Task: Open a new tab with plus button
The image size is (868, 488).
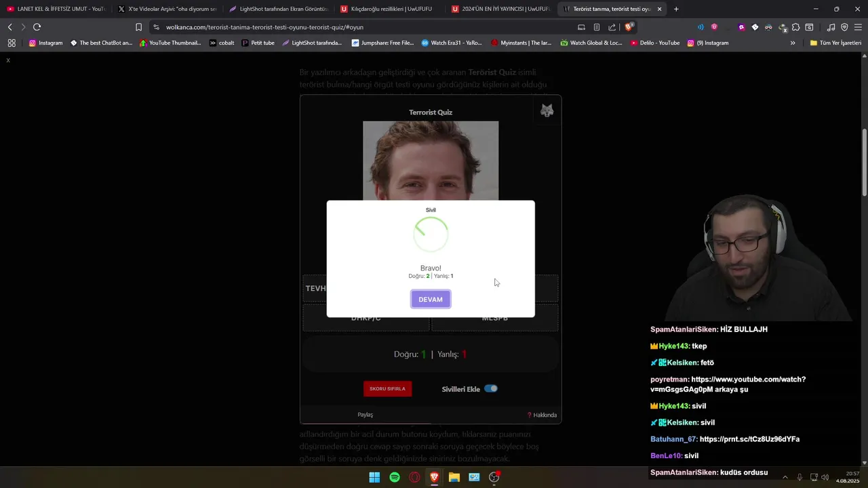Action: click(676, 9)
